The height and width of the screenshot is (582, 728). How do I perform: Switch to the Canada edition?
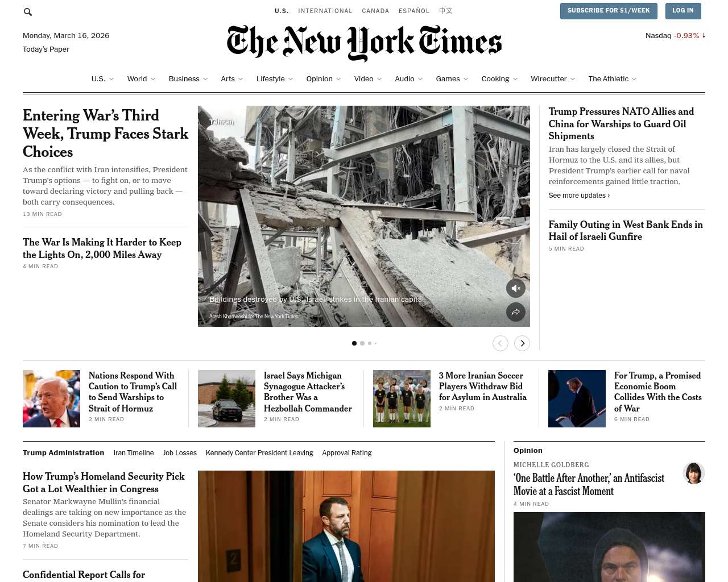click(375, 11)
